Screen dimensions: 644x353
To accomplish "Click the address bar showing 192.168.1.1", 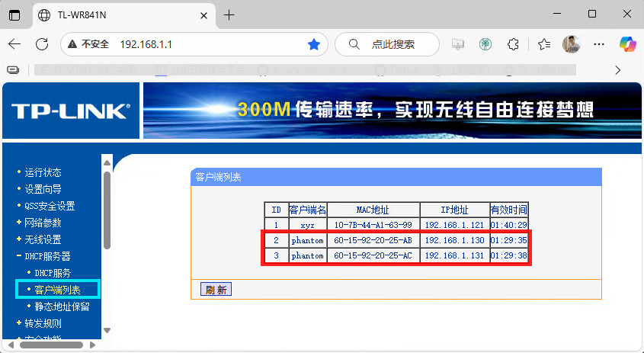I will point(194,44).
